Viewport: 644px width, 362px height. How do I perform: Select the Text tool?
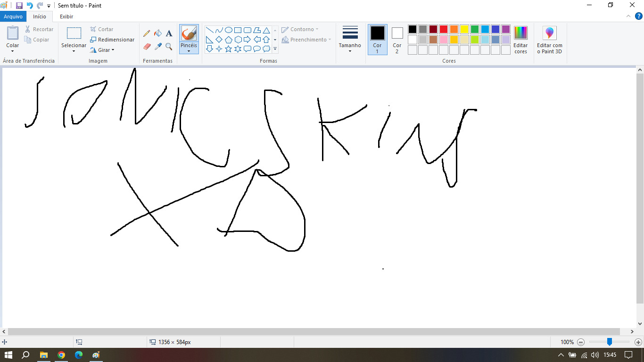click(x=169, y=33)
